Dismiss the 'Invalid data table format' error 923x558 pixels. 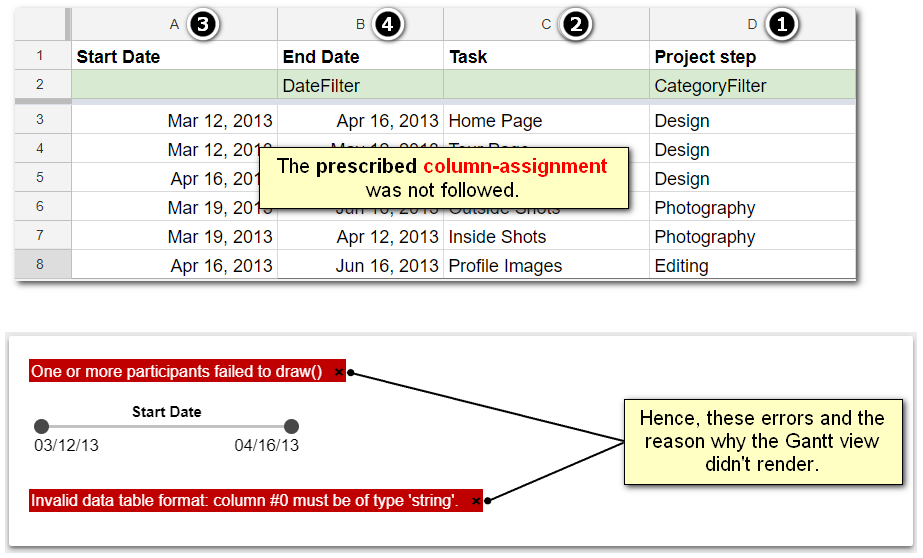coord(475,501)
